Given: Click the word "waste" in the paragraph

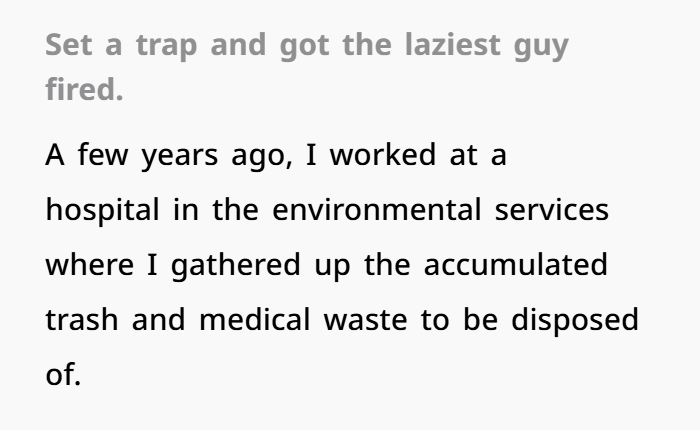Looking at the screenshot, I should [366, 320].
